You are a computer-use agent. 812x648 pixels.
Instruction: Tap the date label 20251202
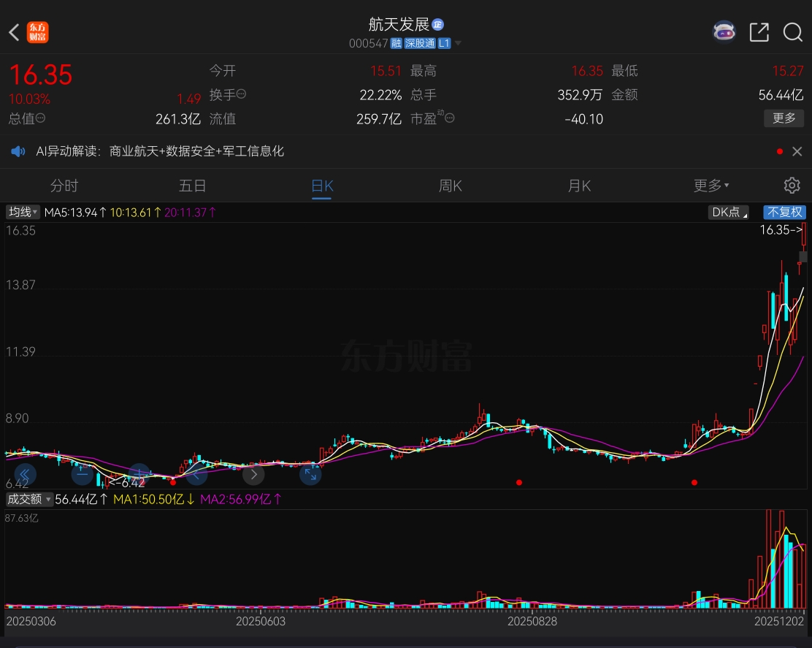pyautogui.click(x=779, y=621)
